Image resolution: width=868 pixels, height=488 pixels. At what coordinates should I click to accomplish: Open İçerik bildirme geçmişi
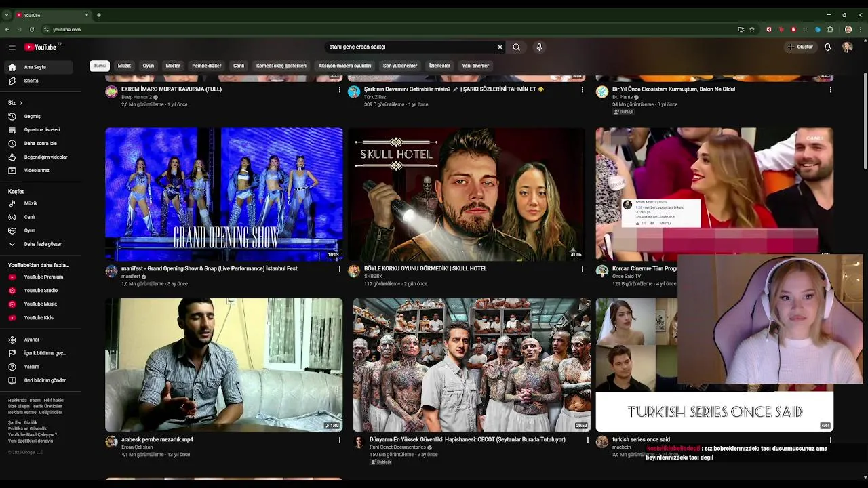pyautogui.click(x=39, y=353)
